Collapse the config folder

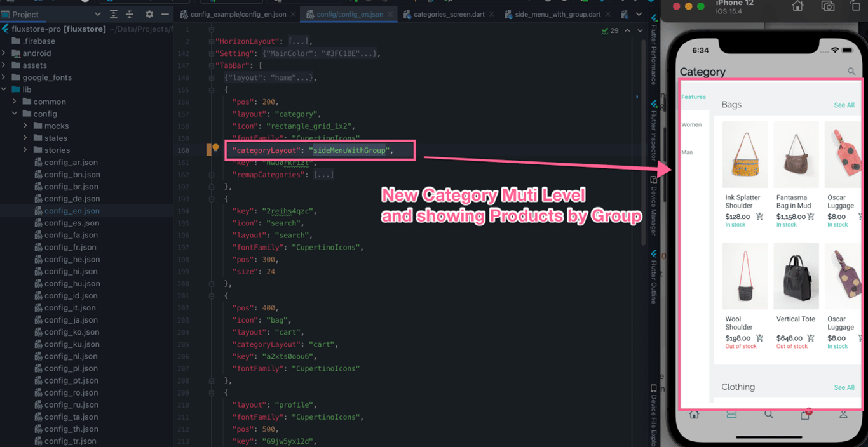coord(15,114)
